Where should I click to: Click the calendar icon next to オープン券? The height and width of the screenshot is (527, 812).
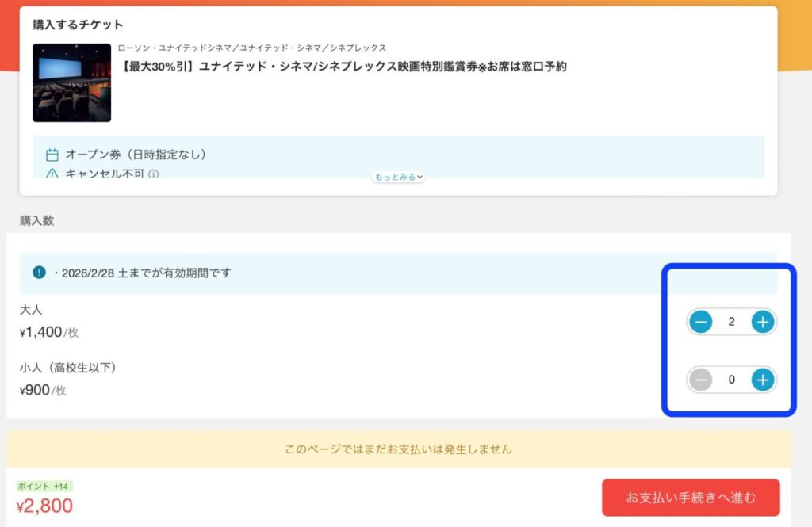[52, 155]
